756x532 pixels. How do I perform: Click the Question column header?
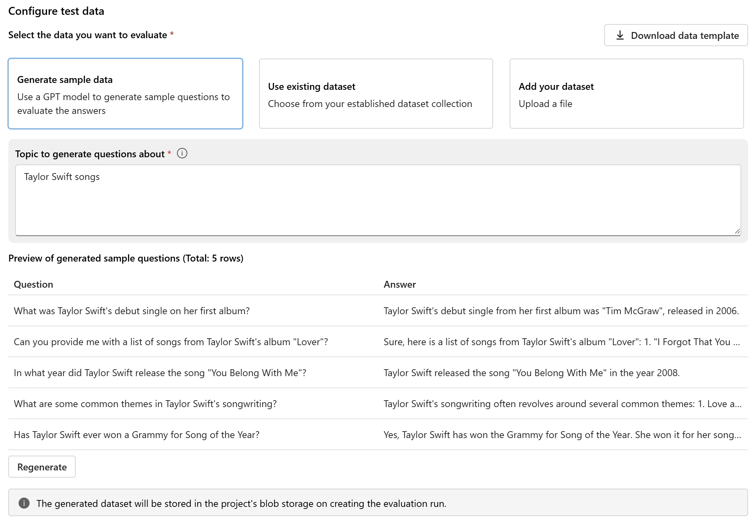coord(33,284)
